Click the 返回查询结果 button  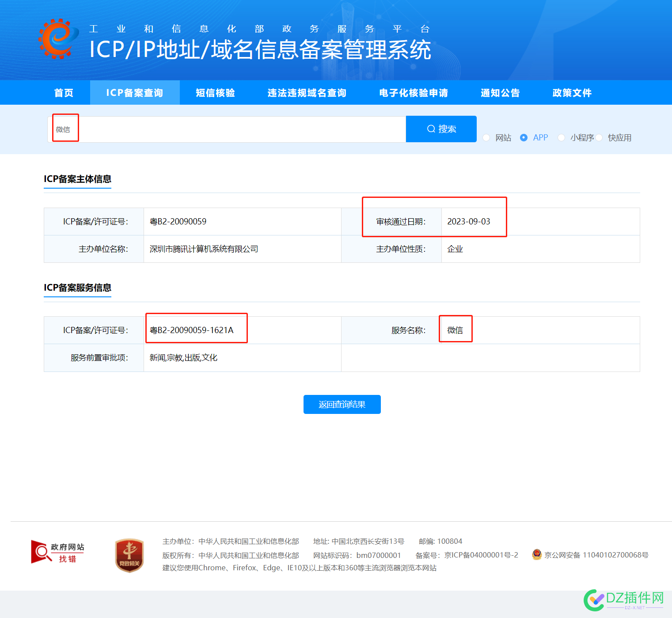[342, 404]
